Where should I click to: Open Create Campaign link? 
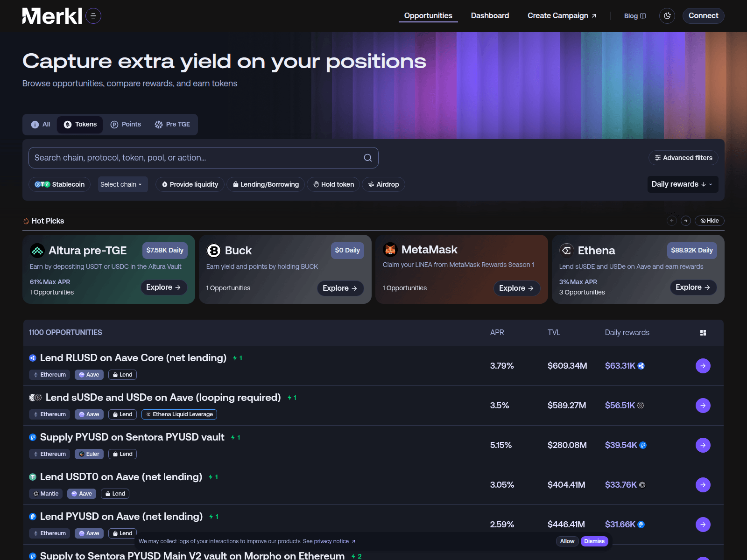562,16
